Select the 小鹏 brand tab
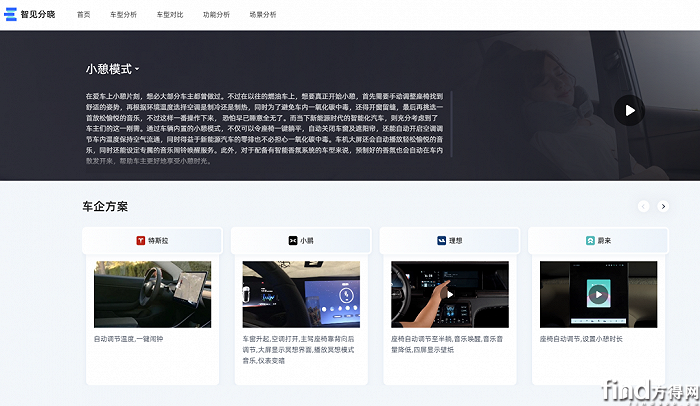This screenshot has height=406, width=700. point(301,241)
